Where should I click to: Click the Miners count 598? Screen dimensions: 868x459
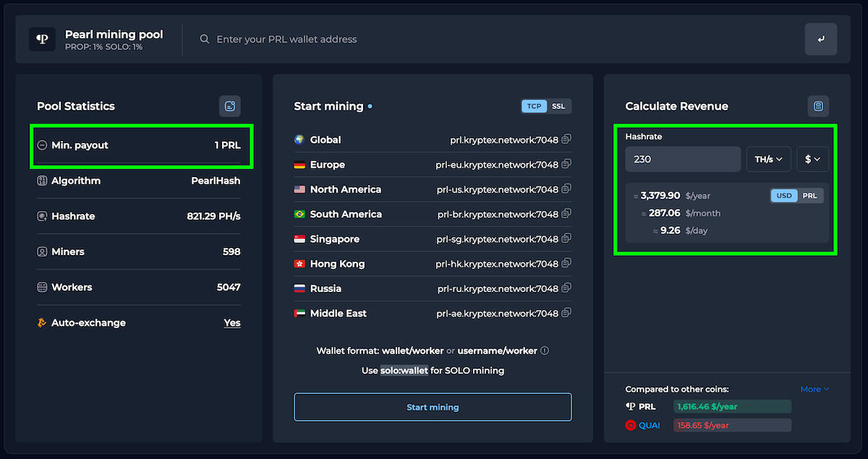pyautogui.click(x=231, y=252)
